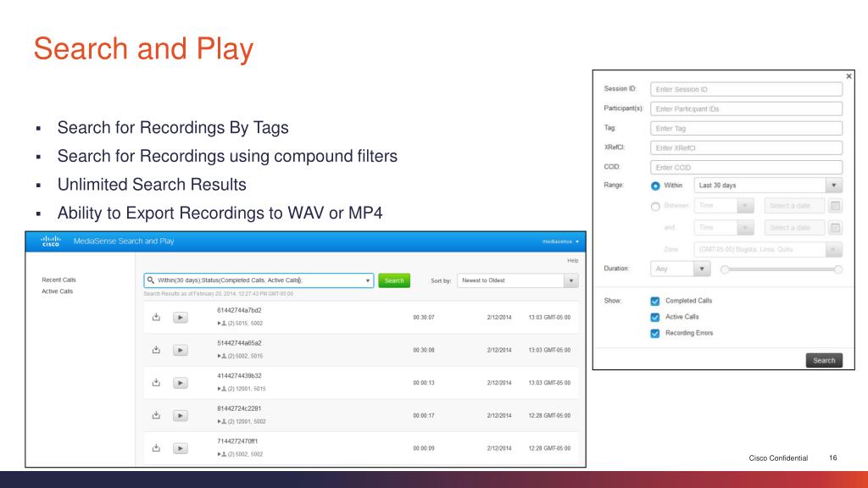
Task: Open Recent Calls in sidebar
Action: tap(58, 280)
